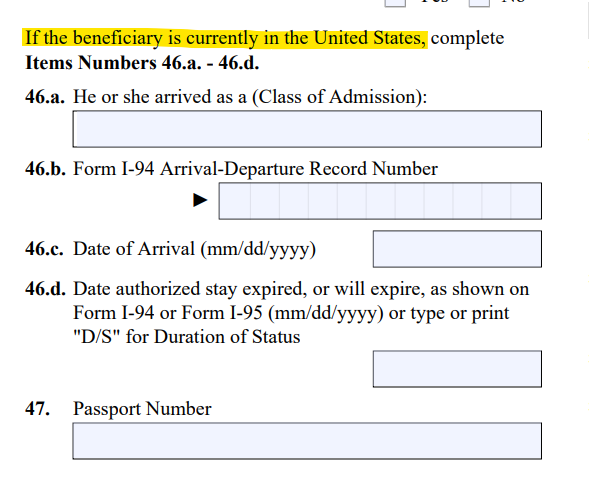The image size is (589, 502).
Task: Click the authorized stay expiration date field 46.d
Action: [457, 369]
